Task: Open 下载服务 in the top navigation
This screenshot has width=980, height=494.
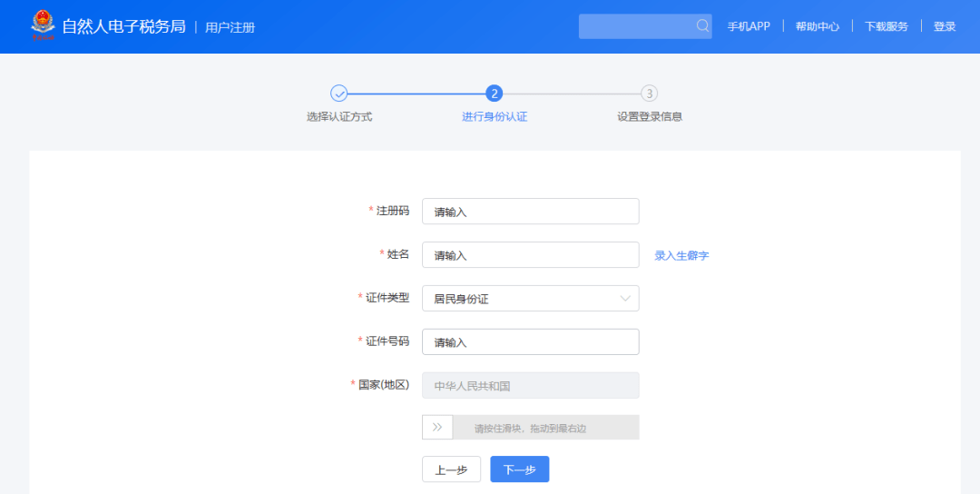Action: (x=887, y=26)
